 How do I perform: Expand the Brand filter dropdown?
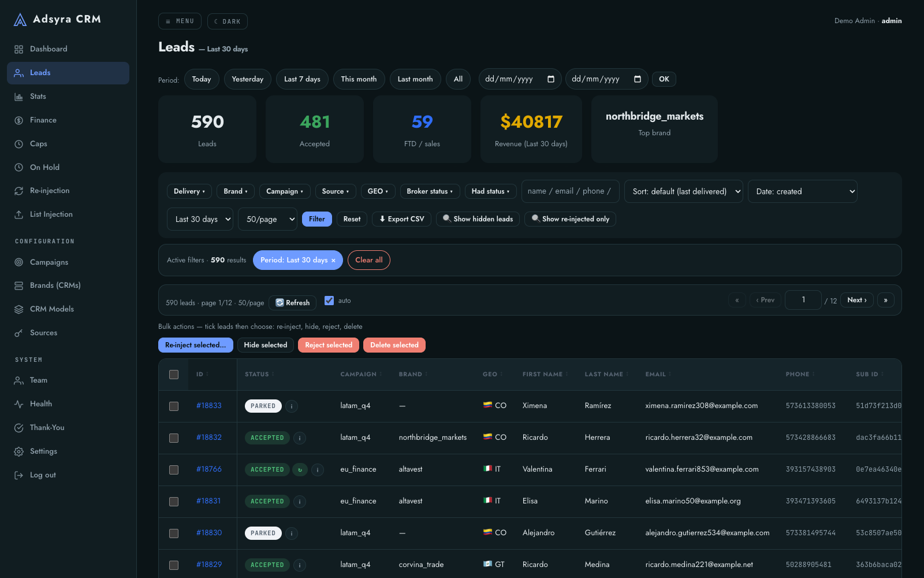(x=236, y=191)
